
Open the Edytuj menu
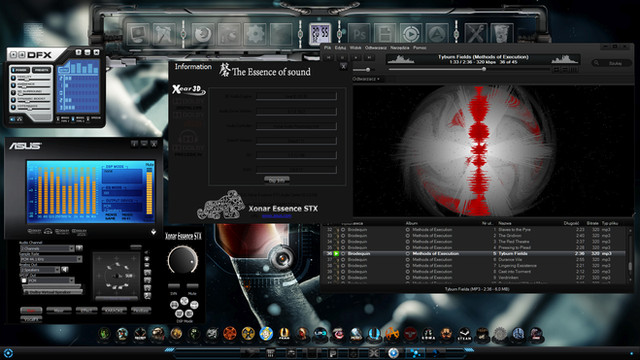pyautogui.click(x=340, y=48)
